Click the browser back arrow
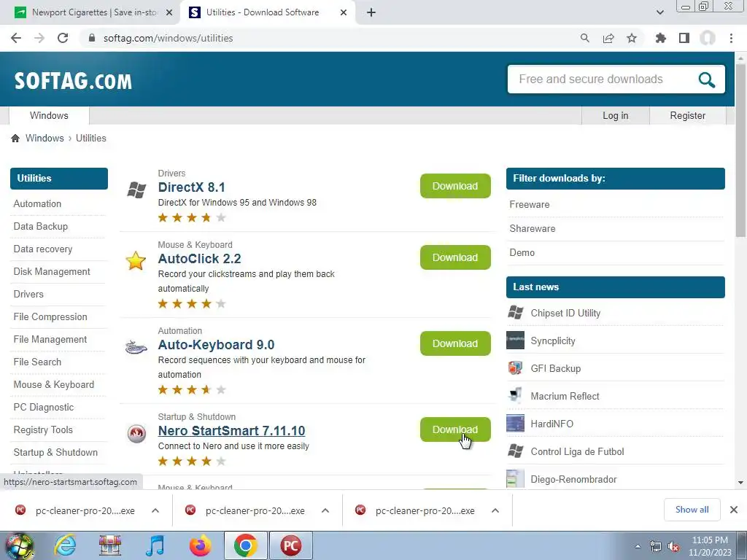Image resolution: width=747 pixels, height=560 pixels. point(16,38)
